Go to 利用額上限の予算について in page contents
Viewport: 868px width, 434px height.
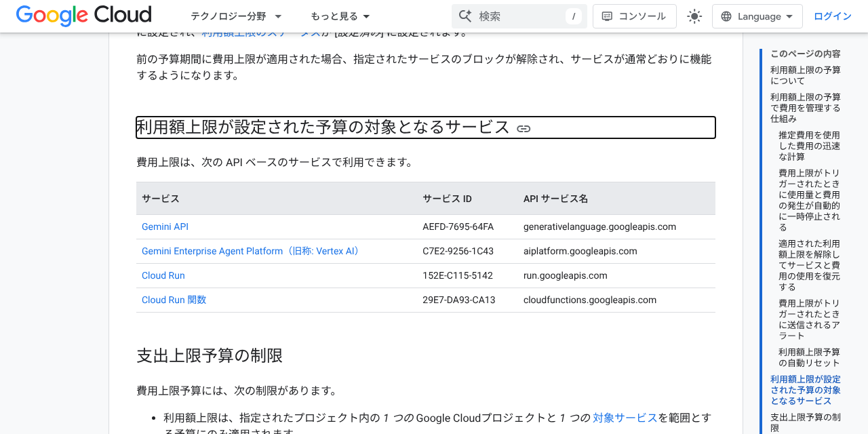coord(806,75)
